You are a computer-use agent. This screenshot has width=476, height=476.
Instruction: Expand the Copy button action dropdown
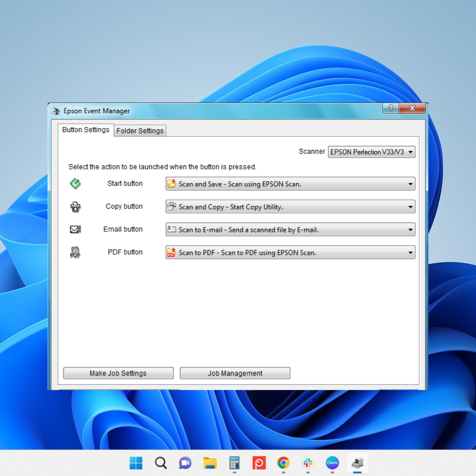290,207
